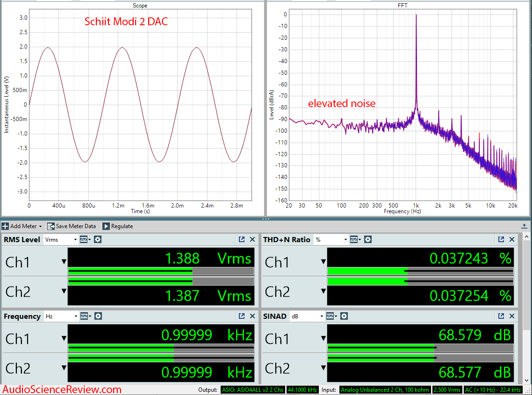Click the Frequency Ch2 0.99999 kHz reading
Viewport: 532px width, 395px height.
tap(207, 372)
